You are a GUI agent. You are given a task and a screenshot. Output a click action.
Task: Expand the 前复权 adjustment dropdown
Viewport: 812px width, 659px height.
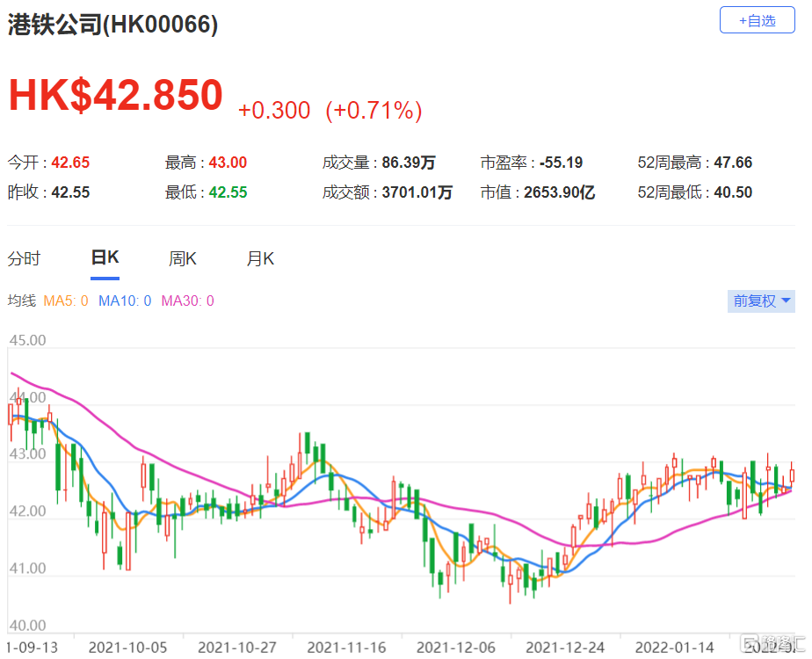click(763, 301)
